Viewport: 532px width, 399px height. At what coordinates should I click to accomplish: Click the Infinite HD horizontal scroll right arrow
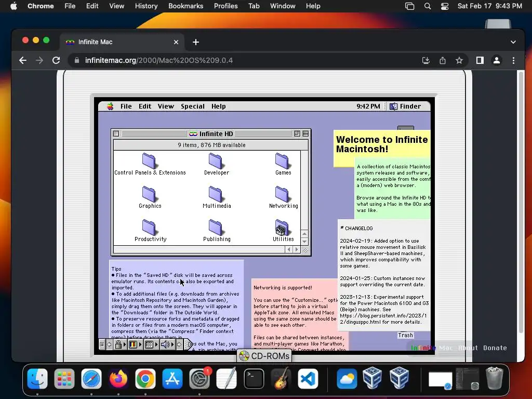coord(297,249)
